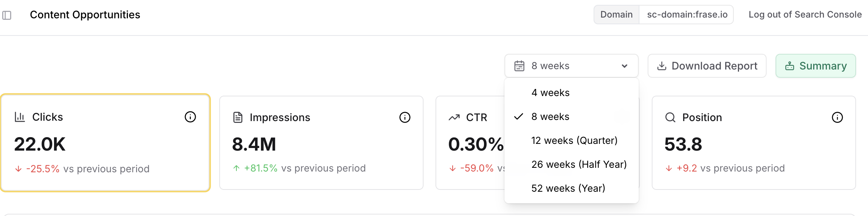Choose 26 weeks (Half Year) range
This screenshot has height=216, width=868.
pos(579,164)
